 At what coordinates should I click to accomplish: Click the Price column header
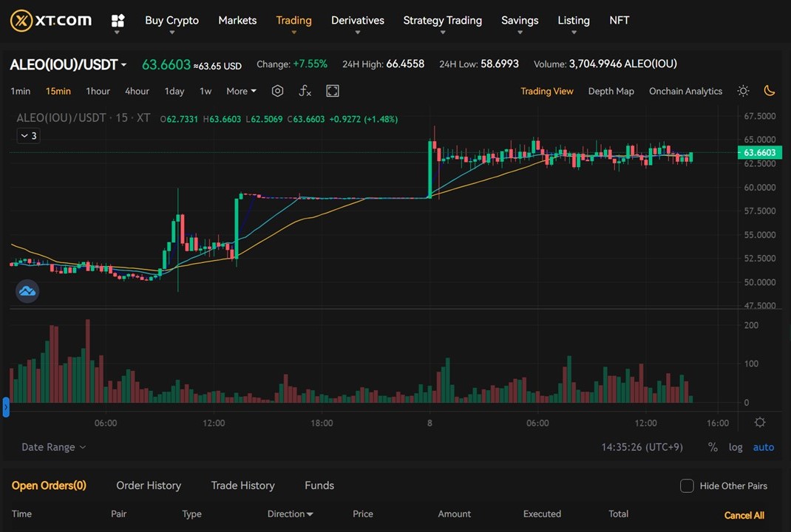point(363,514)
